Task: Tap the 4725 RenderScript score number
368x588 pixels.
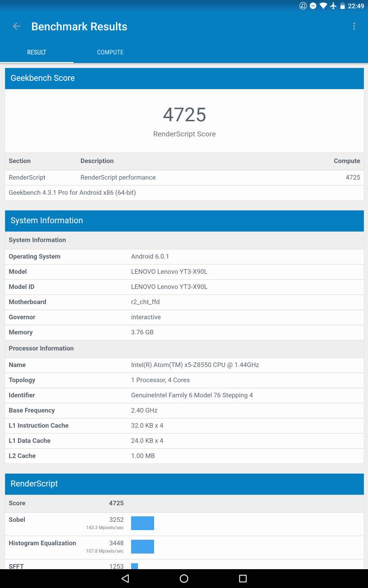Action: tap(184, 115)
